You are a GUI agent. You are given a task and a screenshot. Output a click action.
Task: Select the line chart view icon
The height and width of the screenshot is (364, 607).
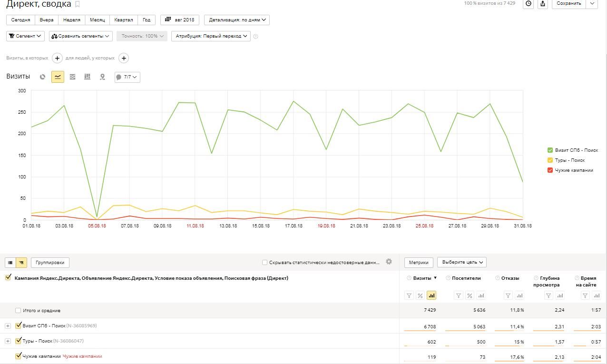click(58, 77)
